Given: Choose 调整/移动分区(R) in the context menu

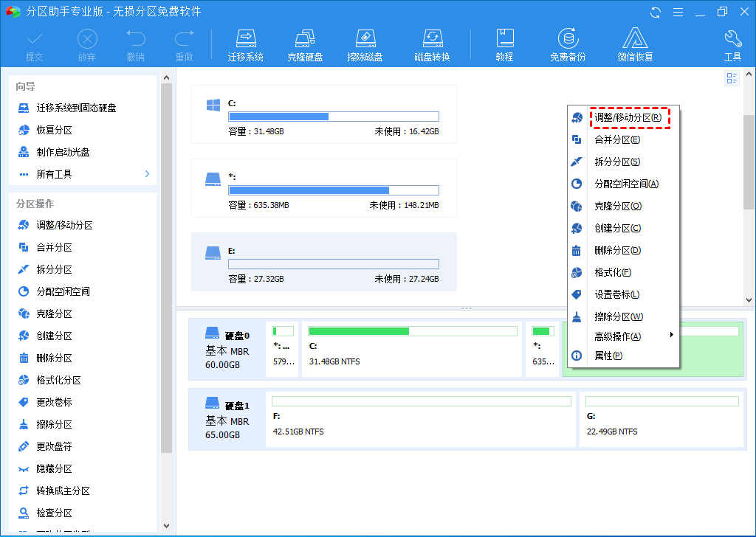Looking at the screenshot, I should (623, 117).
